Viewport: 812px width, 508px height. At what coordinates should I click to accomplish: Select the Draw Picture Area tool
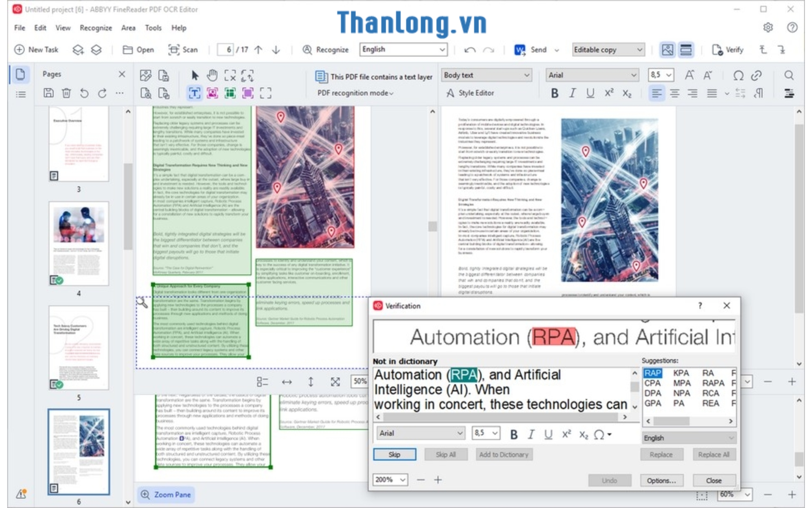point(212,93)
